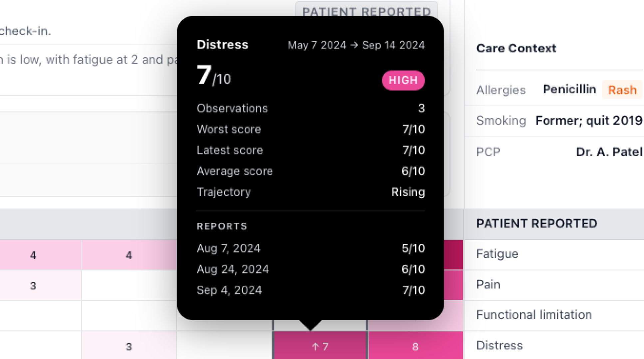Click the Fatigue row label
The width and height of the screenshot is (644, 359).
[x=497, y=254]
